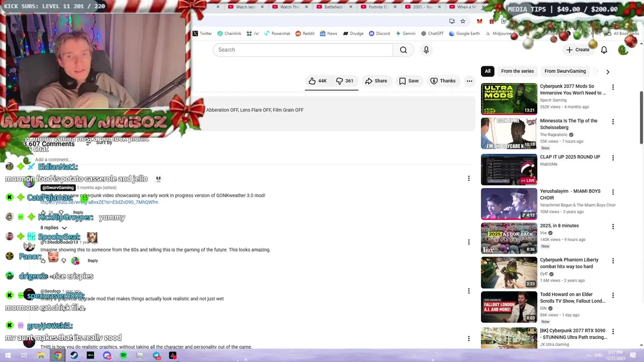This screenshot has width=644, height=362.
Task: Open options for CLAP IT UP 2025 video
Action: (x=613, y=158)
